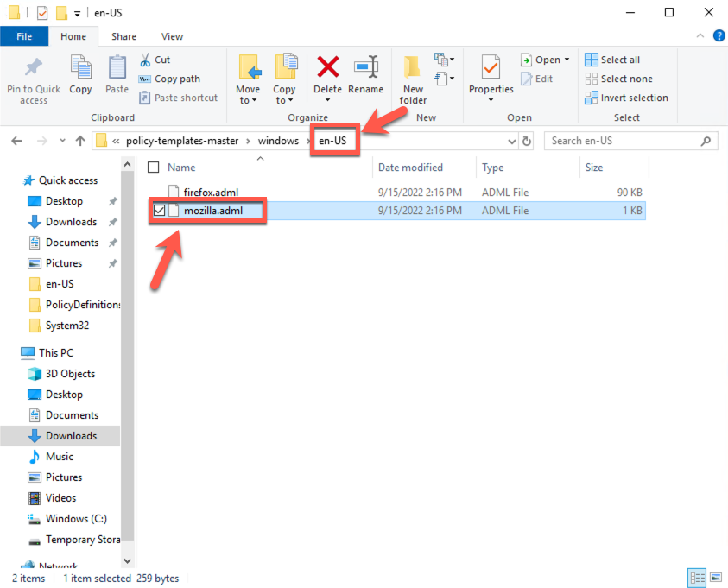The height and width of the screenshot is (588, 728).
Task: Switch to the Share tab
Action: [123, 36]
